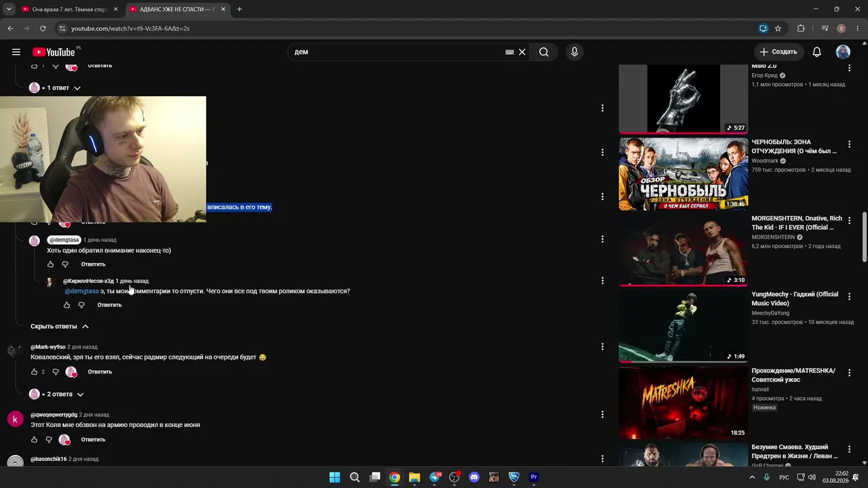Click the Chrome address bar URL

(x=130, y=28)
